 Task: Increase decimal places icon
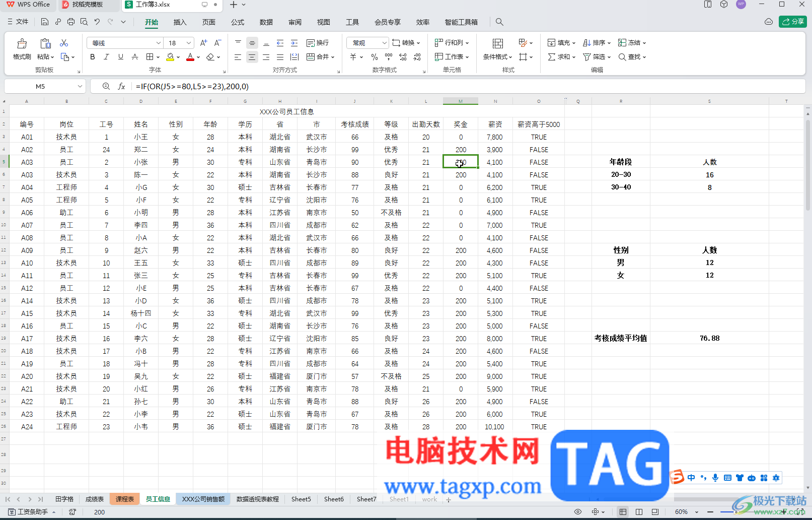click(403, 57)
